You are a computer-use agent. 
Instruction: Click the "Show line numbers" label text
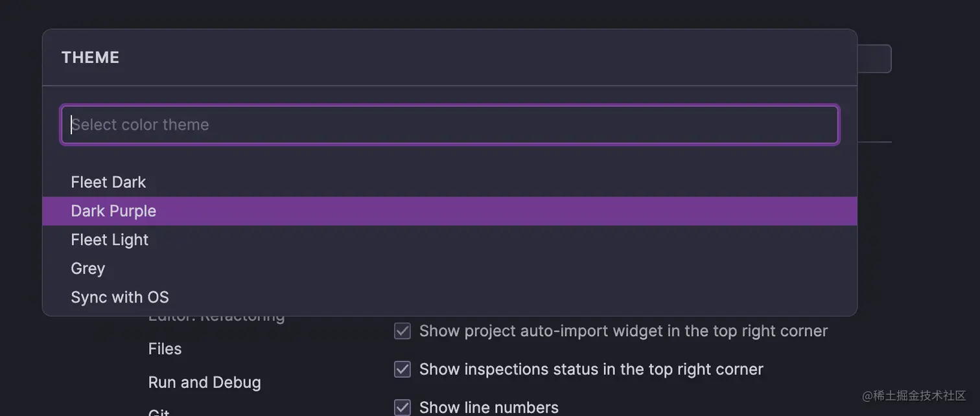489,408
